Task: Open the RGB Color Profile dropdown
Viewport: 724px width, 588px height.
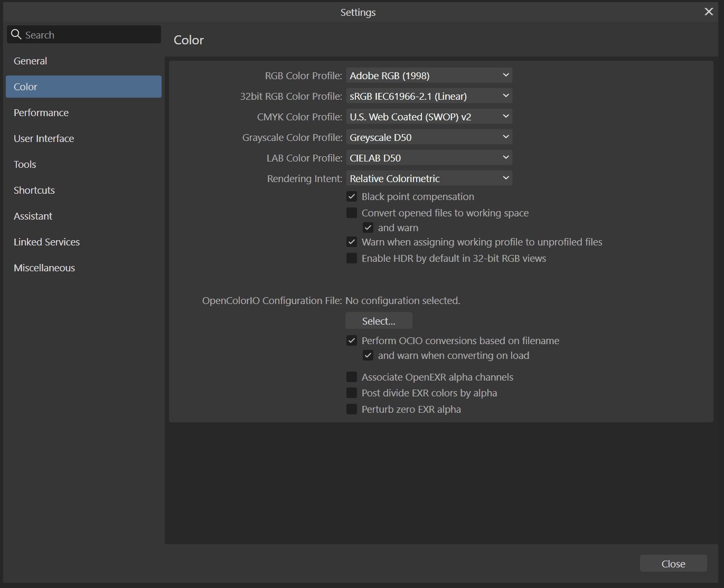Action: click(429, 75)
